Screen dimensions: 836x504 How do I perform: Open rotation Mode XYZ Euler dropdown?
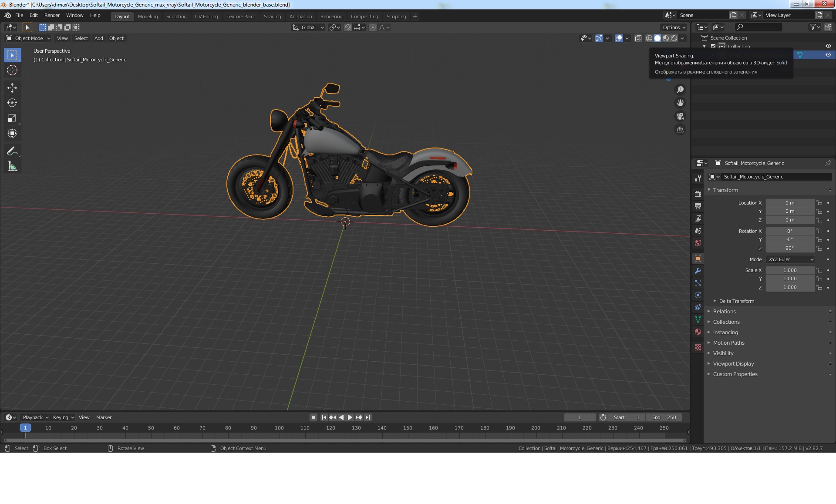(x=790, y=259)
